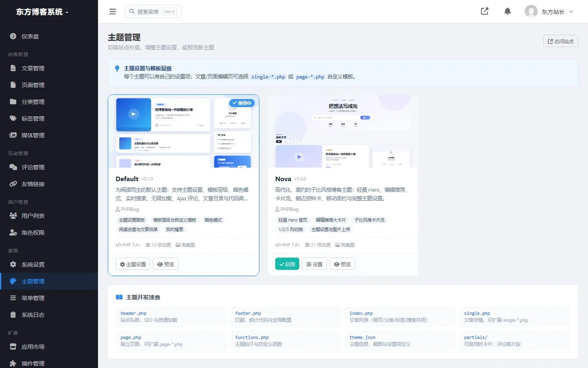This screenshot has width=588, height=368.
Task: Toggle the sidebar with the hamburger icon
Action: pyautogui.click(x=113, y=11)
